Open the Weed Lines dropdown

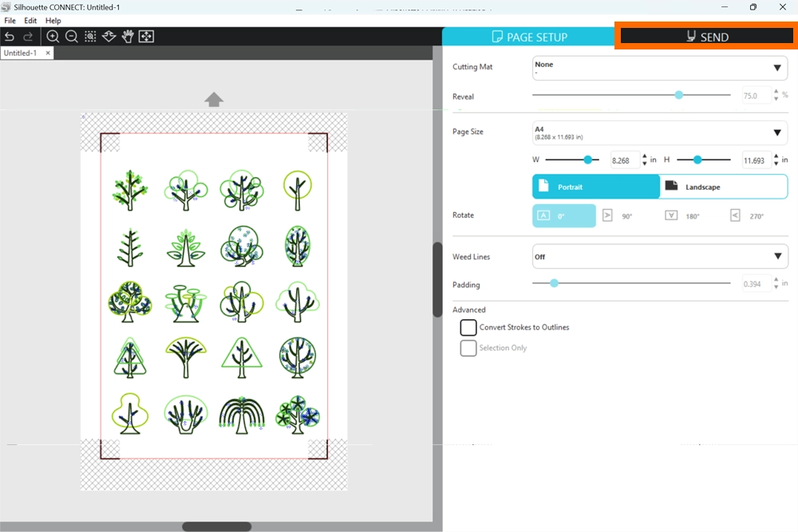(x=659, y=257)
